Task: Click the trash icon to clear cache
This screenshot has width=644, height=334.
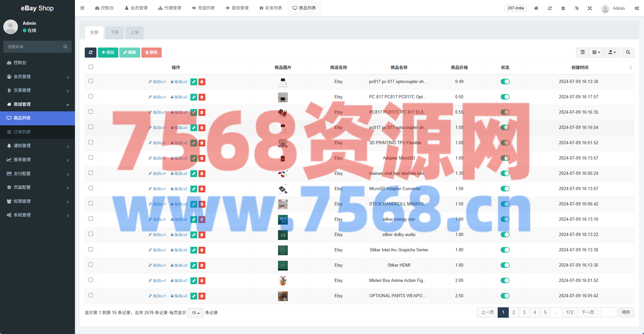Action: (x=563, y=8)
